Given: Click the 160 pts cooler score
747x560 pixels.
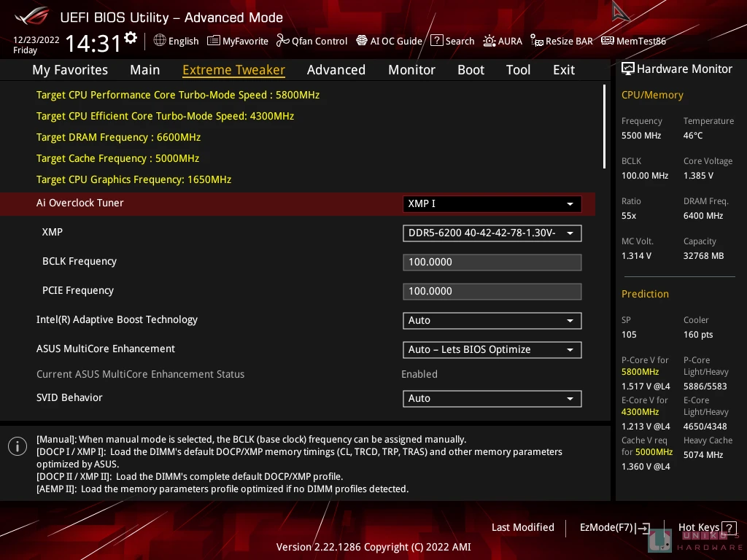Looking at the screenshot, I should tap(698, 334).
